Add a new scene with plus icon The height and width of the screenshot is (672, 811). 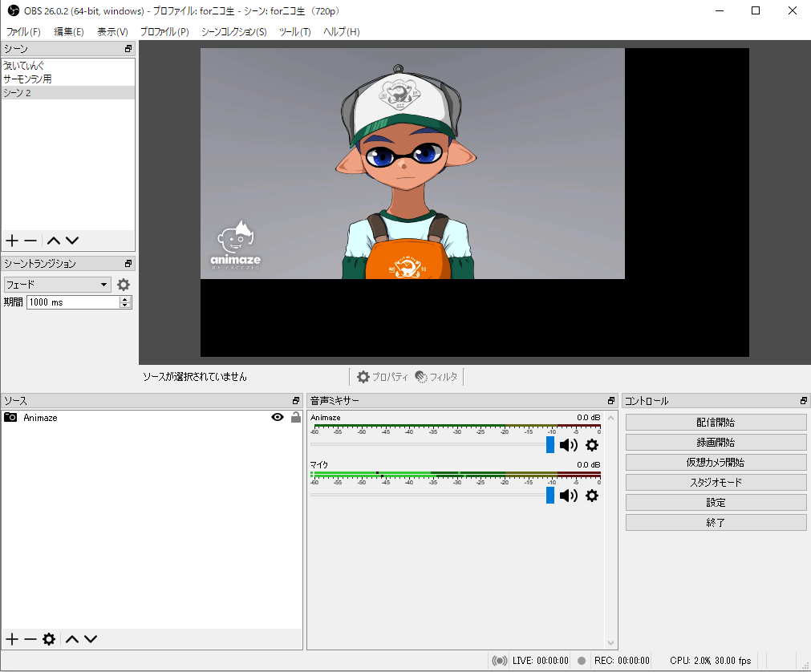pyautogui.click(x=12, y=241)
